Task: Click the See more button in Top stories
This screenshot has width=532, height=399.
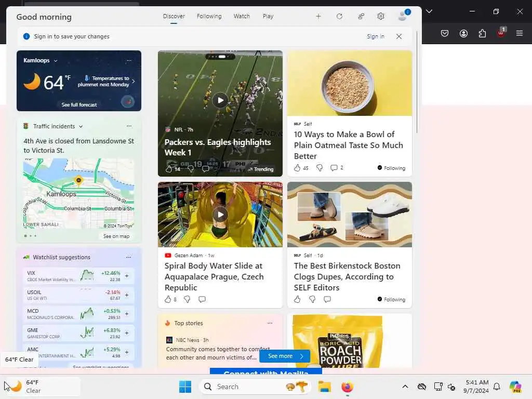Action: 285,356
